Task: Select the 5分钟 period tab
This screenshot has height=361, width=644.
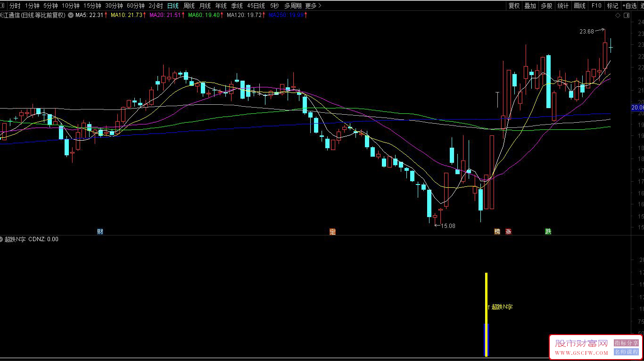Action: pyautogui.click(x=50, y=6)
